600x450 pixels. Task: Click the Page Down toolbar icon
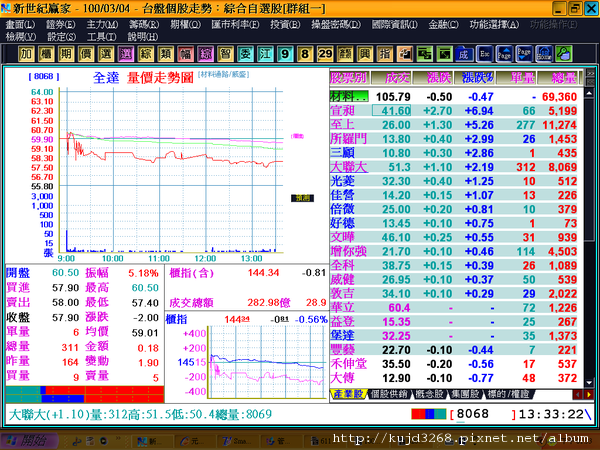point(524,54)
